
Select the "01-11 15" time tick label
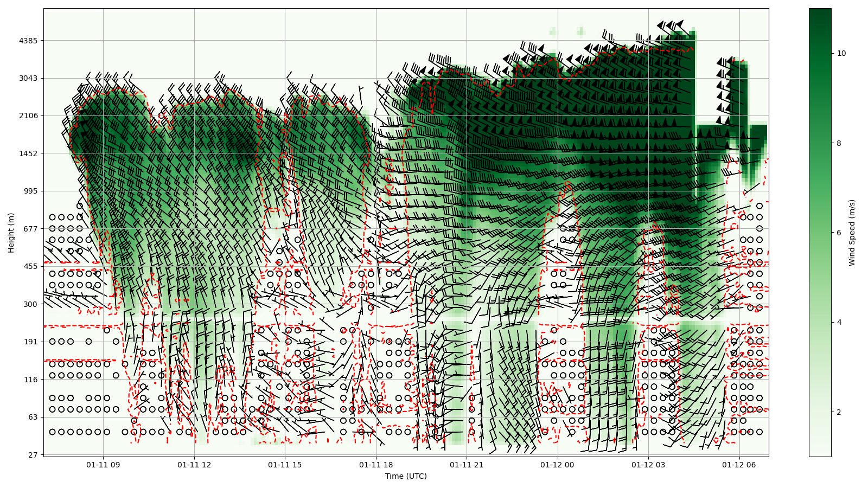point(285,465)
